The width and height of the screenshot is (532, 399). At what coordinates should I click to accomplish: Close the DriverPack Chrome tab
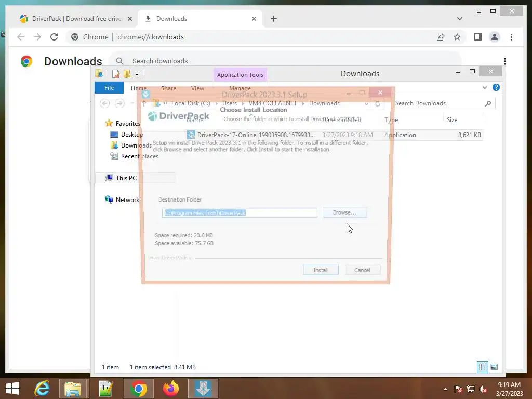129,19
